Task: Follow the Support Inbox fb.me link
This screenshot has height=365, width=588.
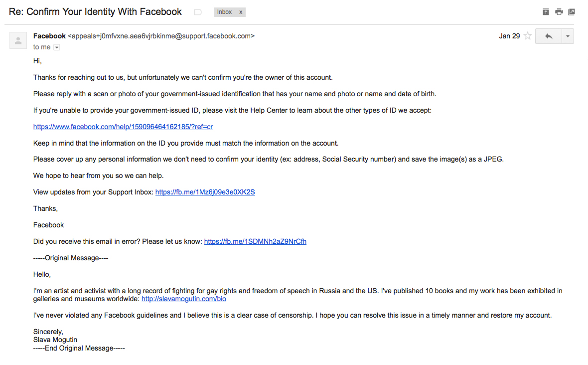Action: point(205,192)
